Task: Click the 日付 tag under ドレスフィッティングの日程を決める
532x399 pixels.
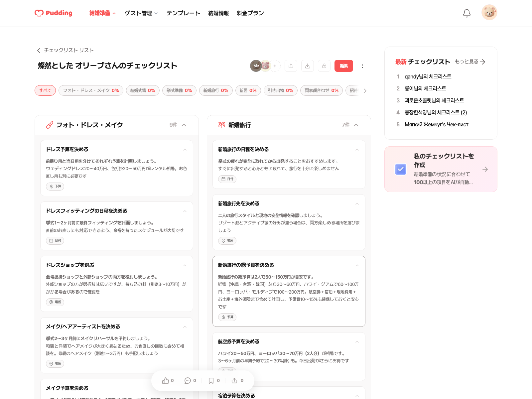Action: [x=55, y=241]
